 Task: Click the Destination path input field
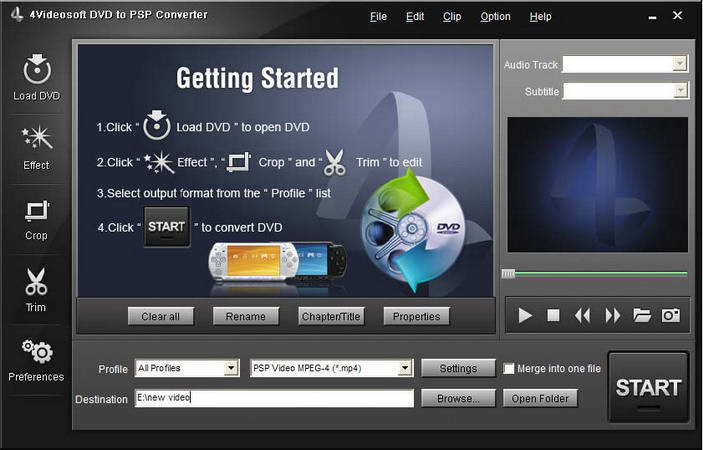click(x=274, y=398)
